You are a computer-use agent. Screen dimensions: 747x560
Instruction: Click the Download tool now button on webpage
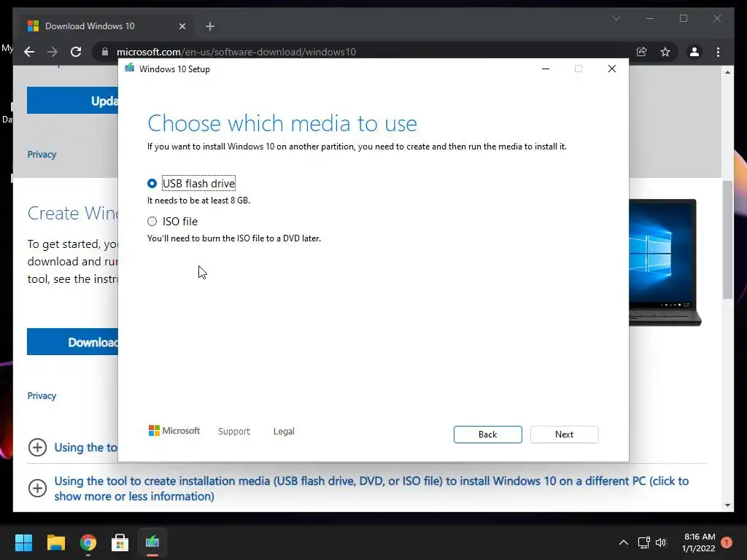[72, 342]
